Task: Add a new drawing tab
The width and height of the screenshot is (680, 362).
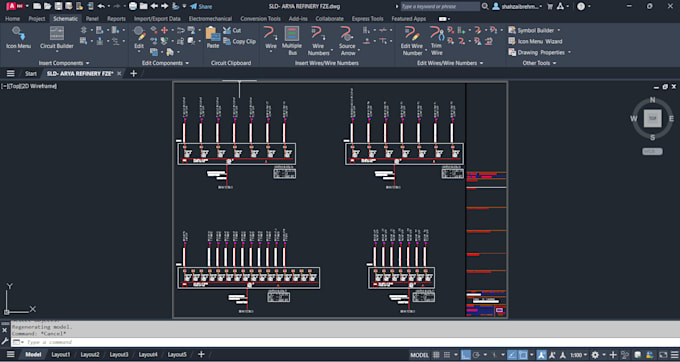Action: coord(134,73)
